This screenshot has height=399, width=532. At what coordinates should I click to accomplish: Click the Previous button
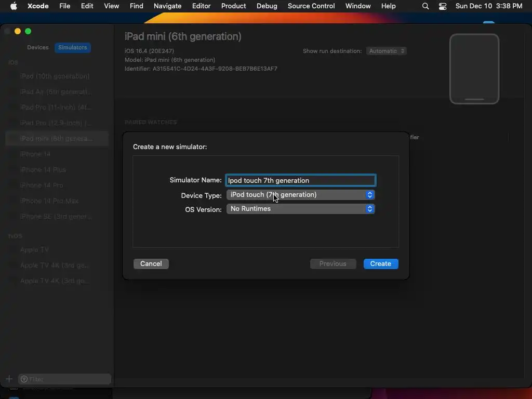coord(333,263)
